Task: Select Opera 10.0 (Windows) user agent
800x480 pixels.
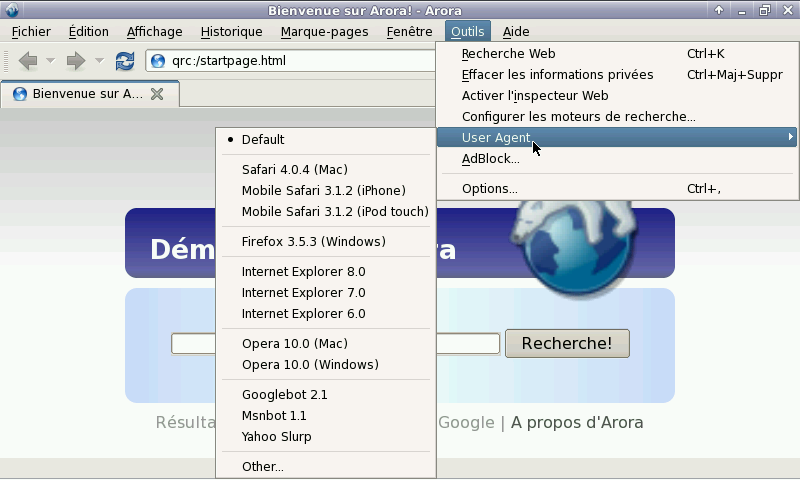Action: click(326, 364)
